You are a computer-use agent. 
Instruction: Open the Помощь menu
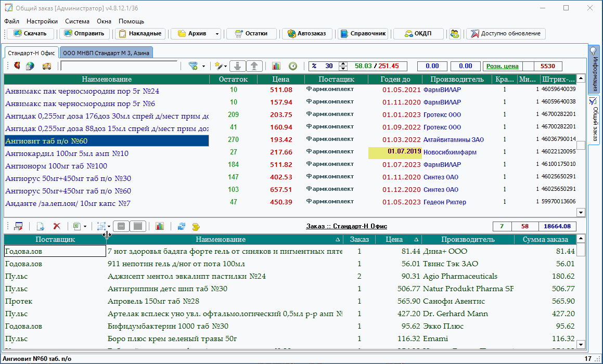coord(132,21)
